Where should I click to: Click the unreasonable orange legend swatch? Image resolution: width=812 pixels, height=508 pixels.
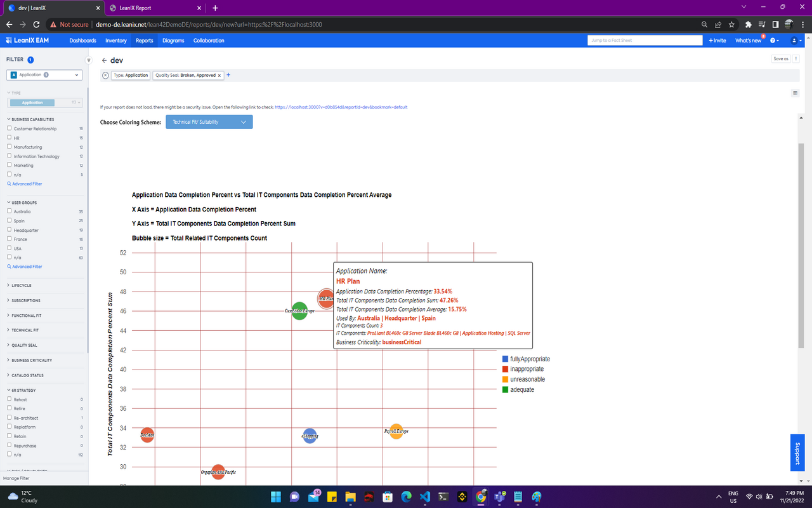(505, 379)
